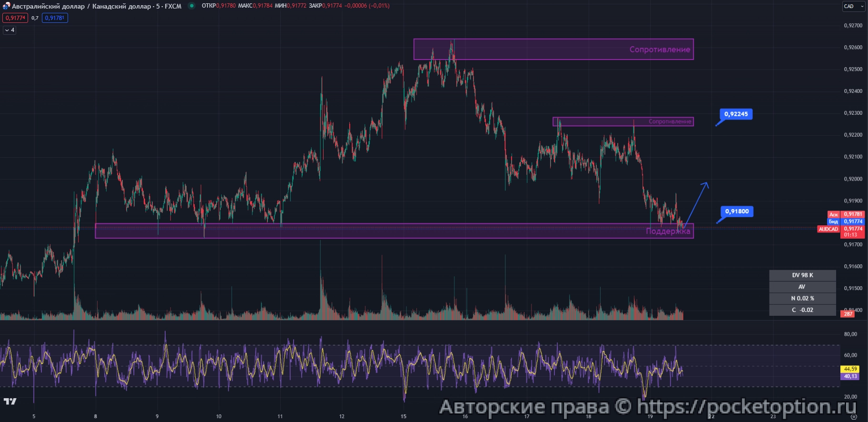Click the blue projected arrow drawing
868x422 pixels.
[696, 203]
